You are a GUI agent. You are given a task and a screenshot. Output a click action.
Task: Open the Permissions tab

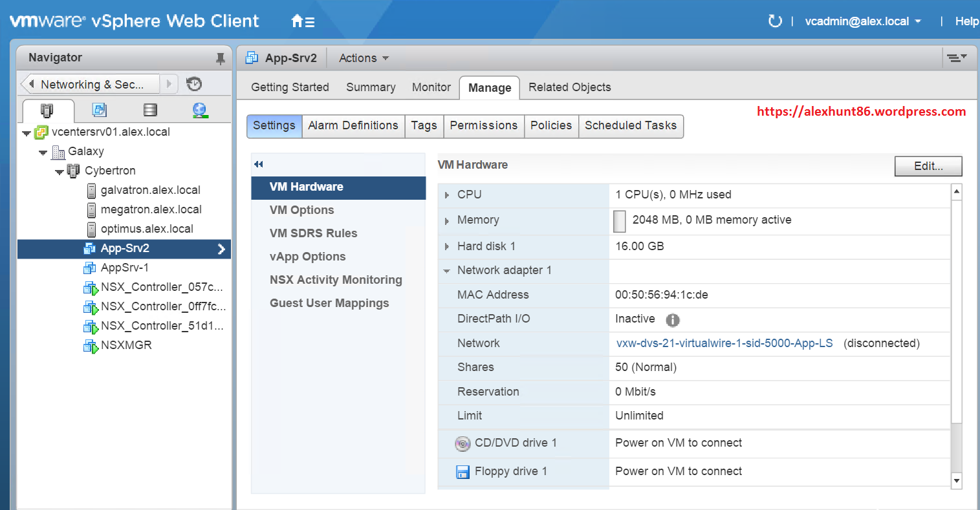point(483,125)
